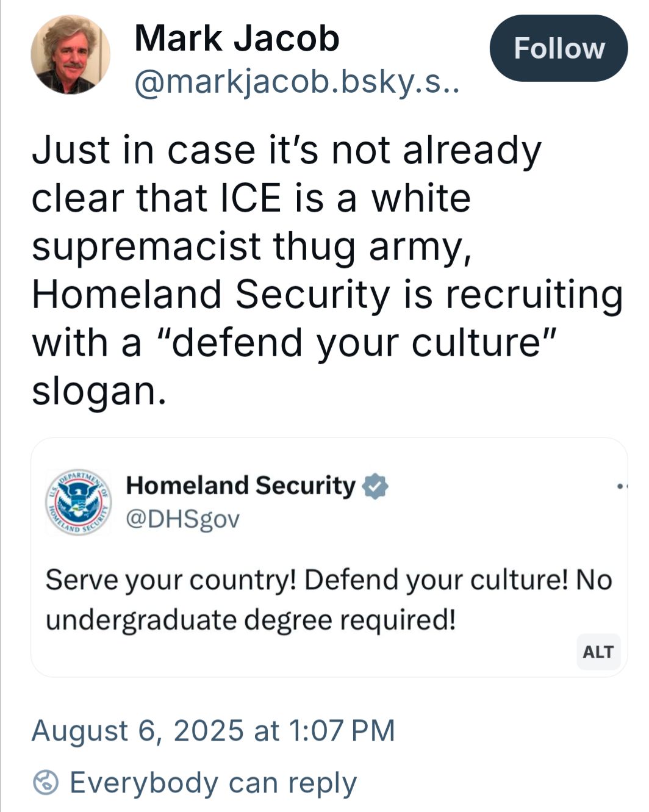The image size is (649, 812).
Task: Click "Homeland Security is recruiting" in main post
Action: point(328,294)
